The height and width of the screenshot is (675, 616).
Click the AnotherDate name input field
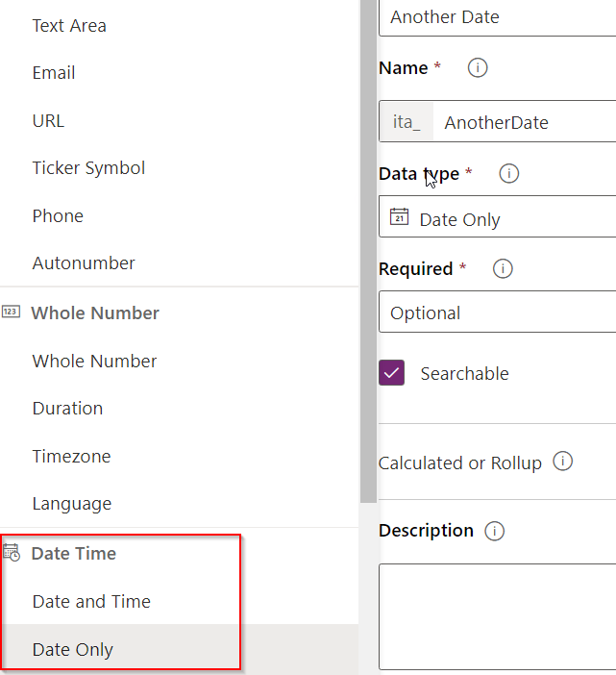(x=519, y=122)
